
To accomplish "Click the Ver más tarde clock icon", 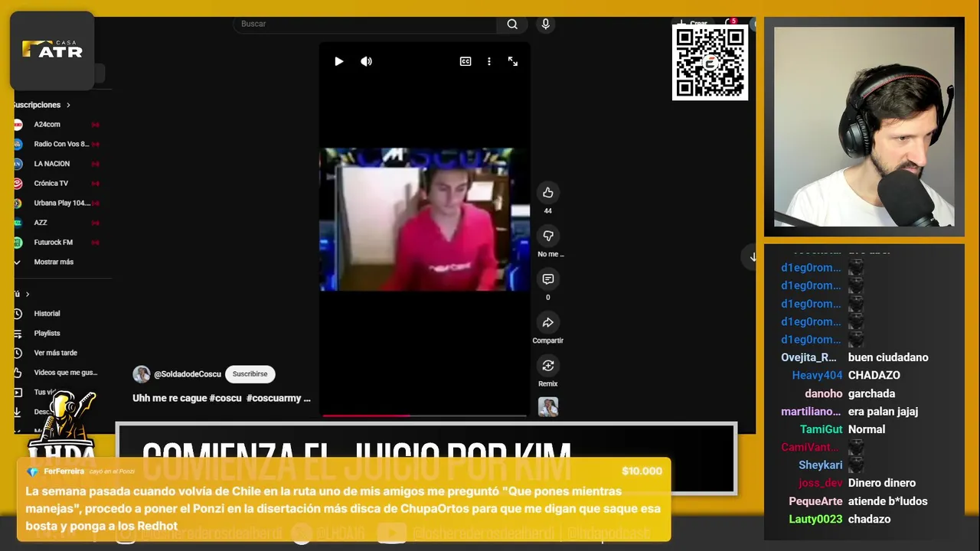I will coord(18,353).
